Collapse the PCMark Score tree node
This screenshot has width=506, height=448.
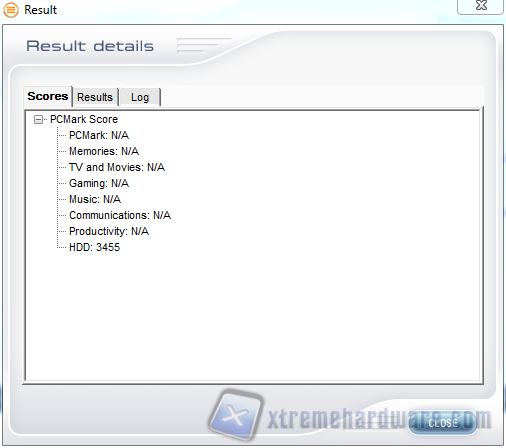coord(38,119)
